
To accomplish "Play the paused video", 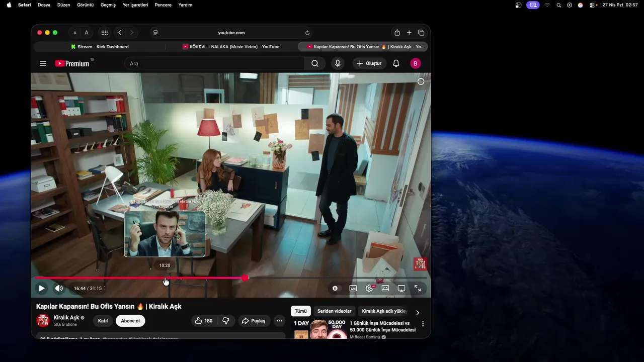I will pos(42,288).
